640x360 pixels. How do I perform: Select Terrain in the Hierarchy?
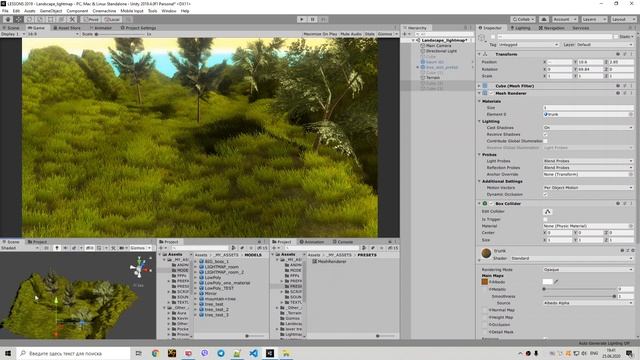[x=433, y=77]
